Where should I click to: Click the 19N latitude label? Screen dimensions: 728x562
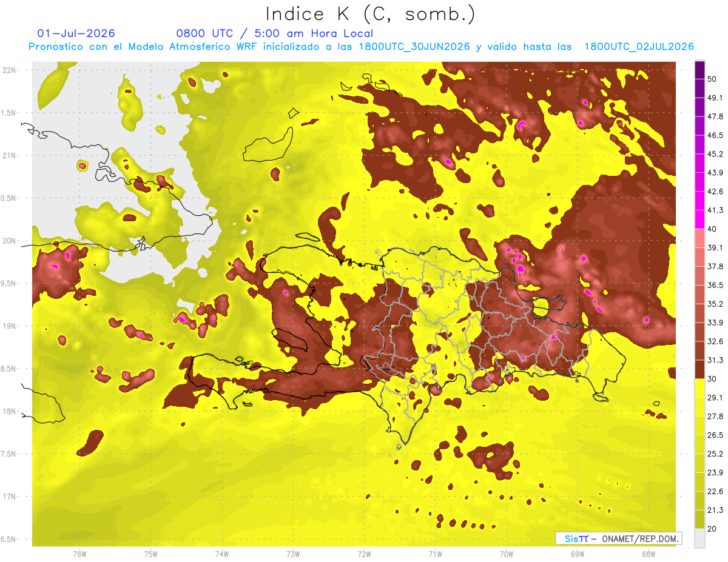point(9,326)
